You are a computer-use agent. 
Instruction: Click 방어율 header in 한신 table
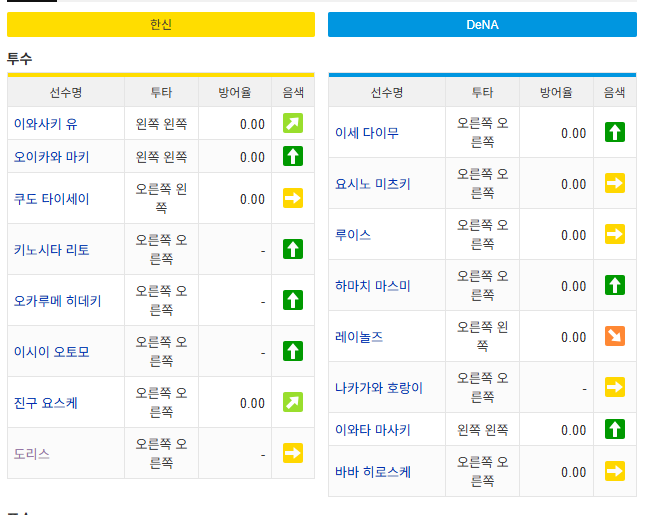click(235, 92)
